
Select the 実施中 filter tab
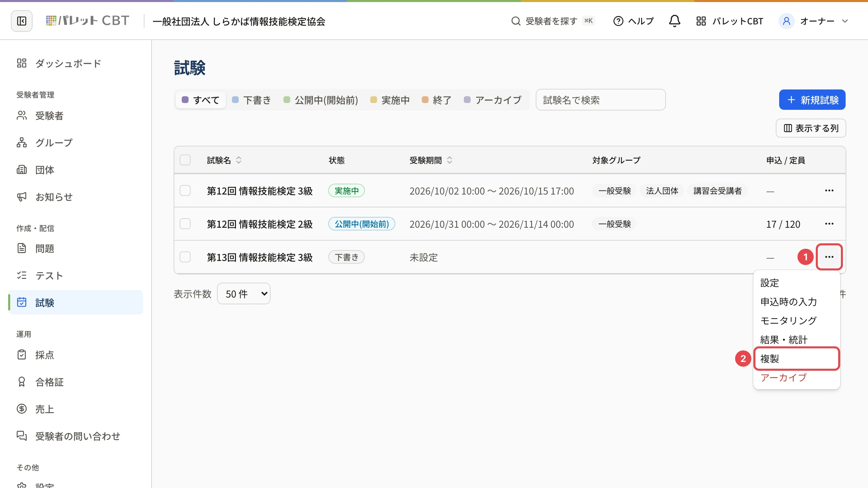tap(390, 100)
